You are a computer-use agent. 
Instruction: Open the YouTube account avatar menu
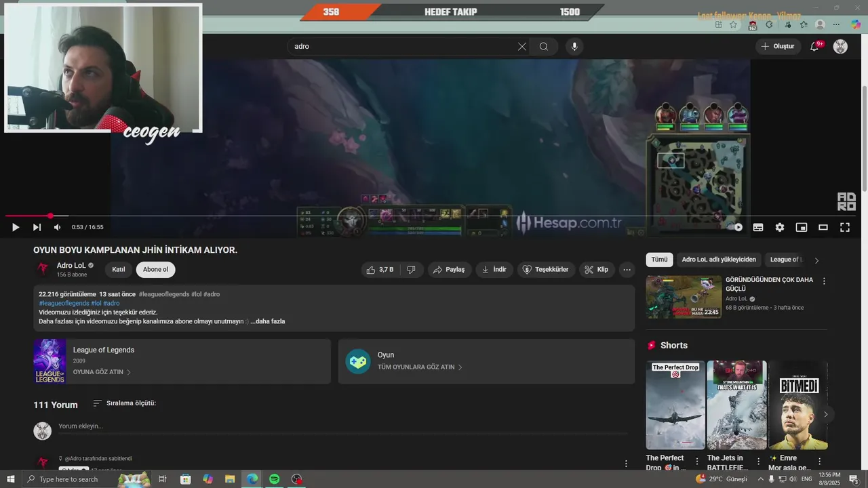click(x=840, y=47)
